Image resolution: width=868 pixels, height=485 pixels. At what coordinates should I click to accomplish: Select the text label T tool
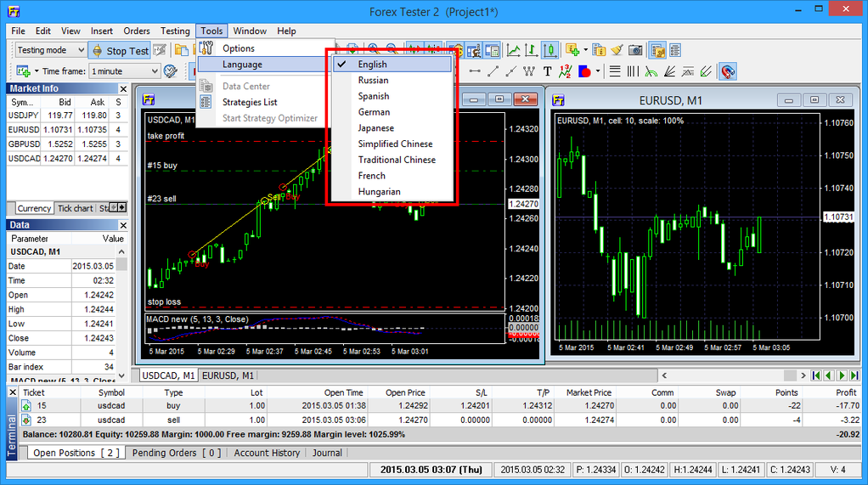click(547, 71)
